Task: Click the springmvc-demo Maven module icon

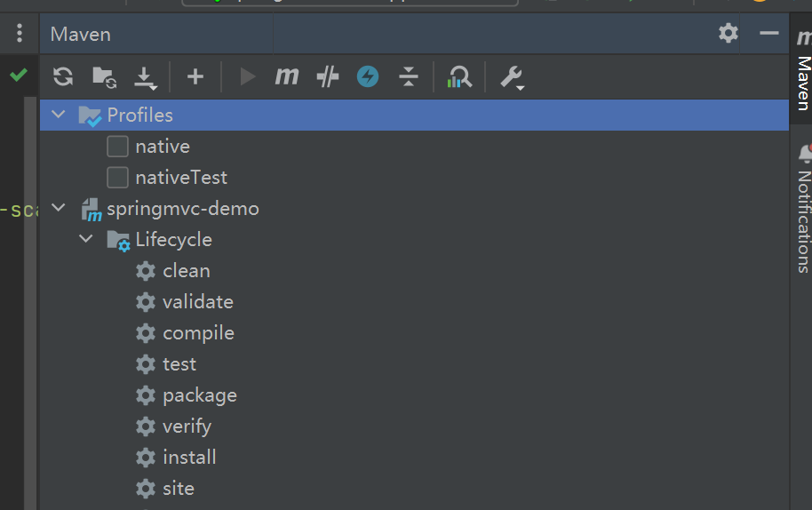Action: [92, 210]
